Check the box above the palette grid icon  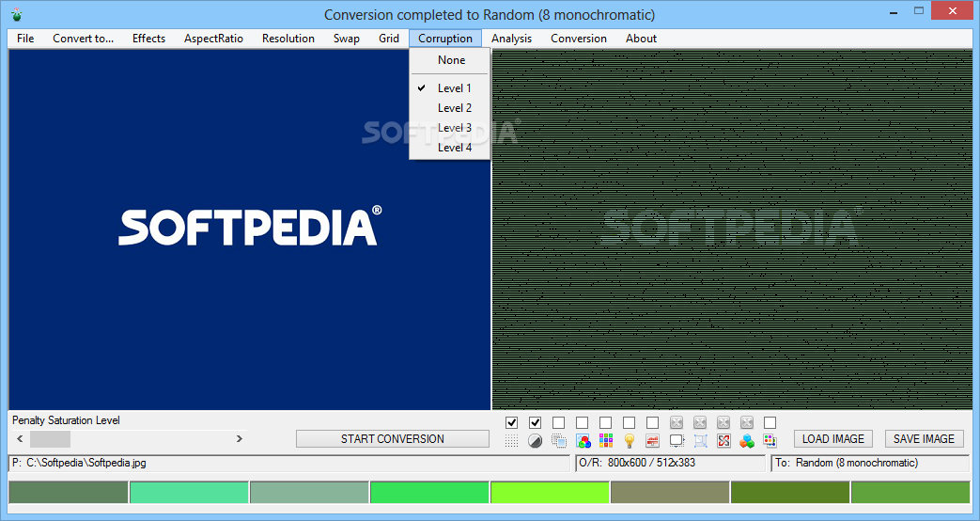tap(606, 423)
